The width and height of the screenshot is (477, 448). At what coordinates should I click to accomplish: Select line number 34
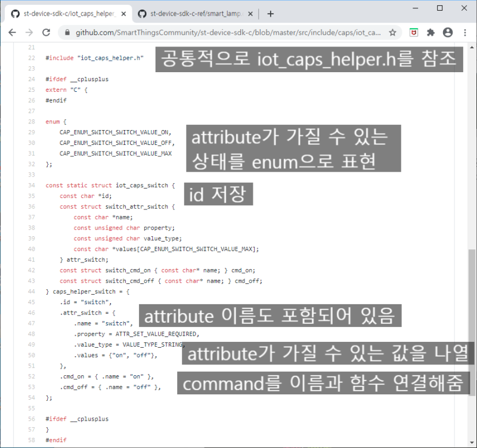(x=32, y=185)
